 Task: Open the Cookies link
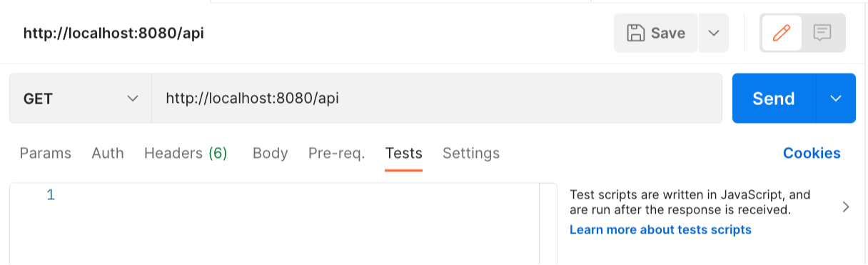click(812, 153)
